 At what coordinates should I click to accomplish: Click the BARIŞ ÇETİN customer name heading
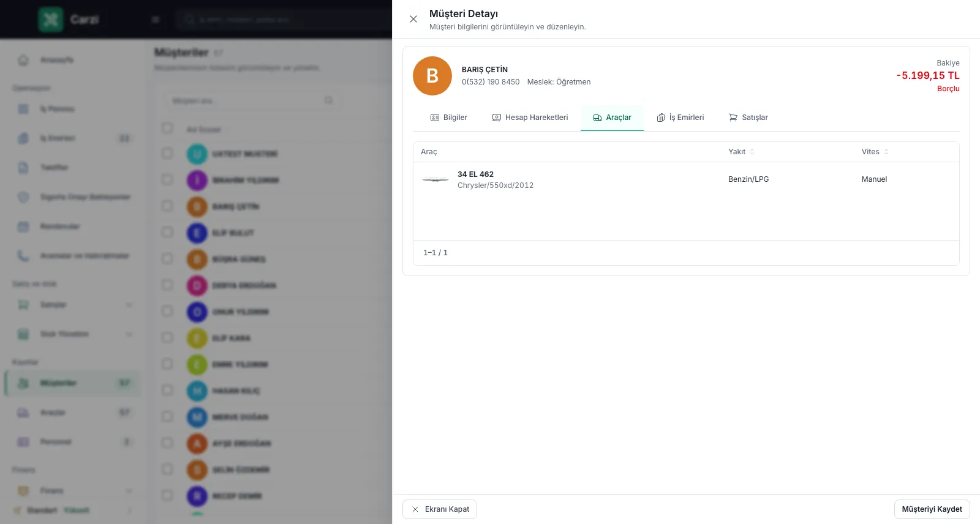tap(484, 70)
